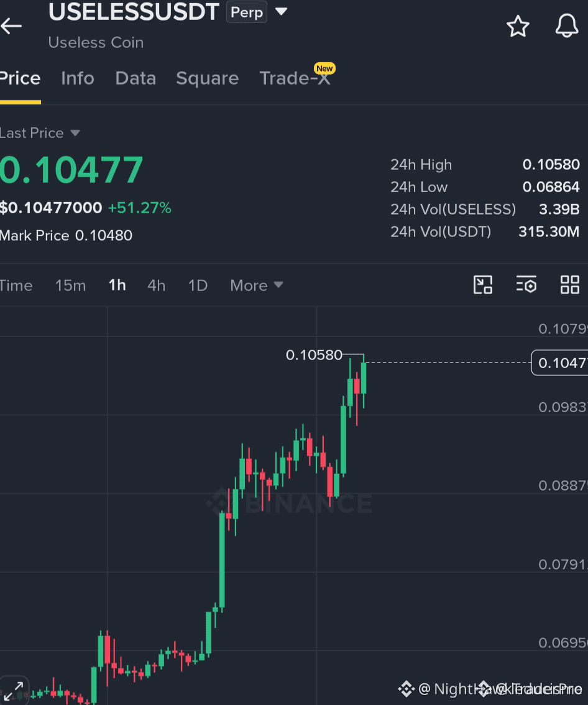The height and width of the screenshot is (705, 588).
Task: Open the Trade-X tab marked New
Action: 296,76
